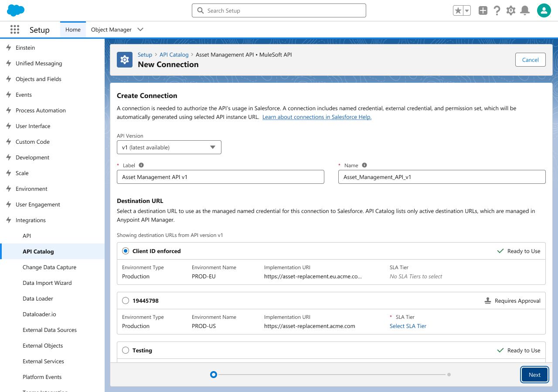The width and height of the screenshot is (558, 392).
Task: Click the global create plus icon
Action: 483,10
